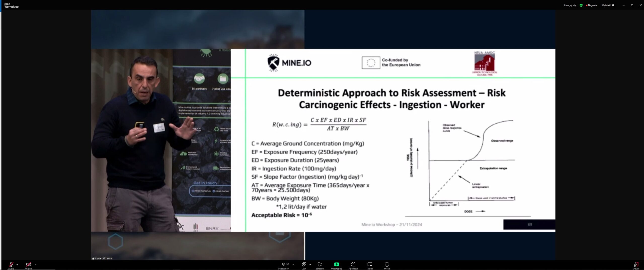This screenshot has height=270, width=644.
Task: Unmute the microphone with the Audio button
Action: pyautogui.click(x=11, y=264)
